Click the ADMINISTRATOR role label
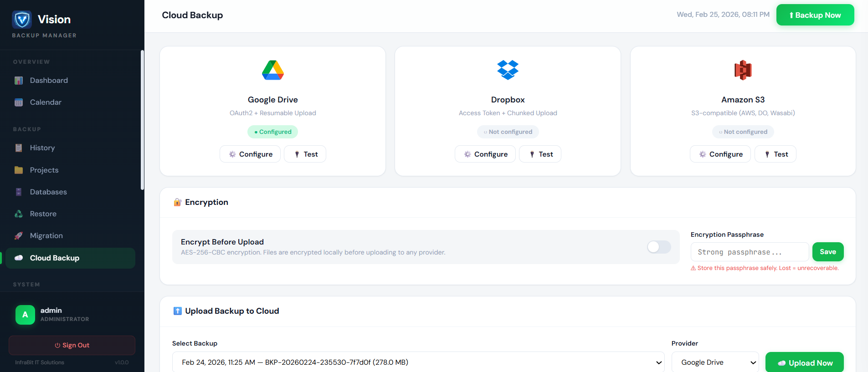This screenshot has width=868, height=372. click(x=65, y=319)
